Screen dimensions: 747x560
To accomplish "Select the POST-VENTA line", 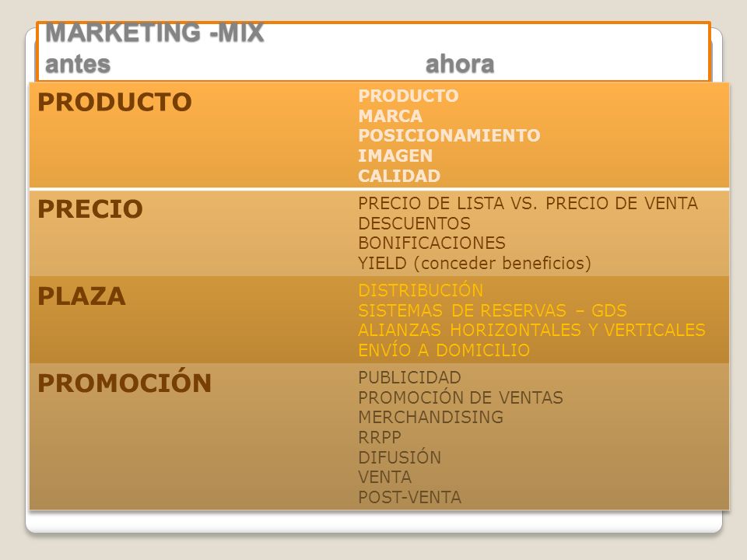I will 410,497.
